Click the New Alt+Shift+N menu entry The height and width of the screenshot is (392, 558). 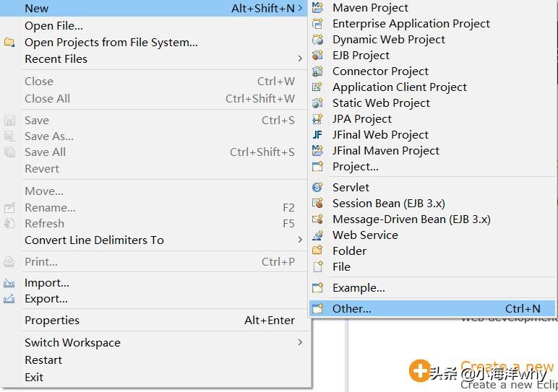(154, 8)
